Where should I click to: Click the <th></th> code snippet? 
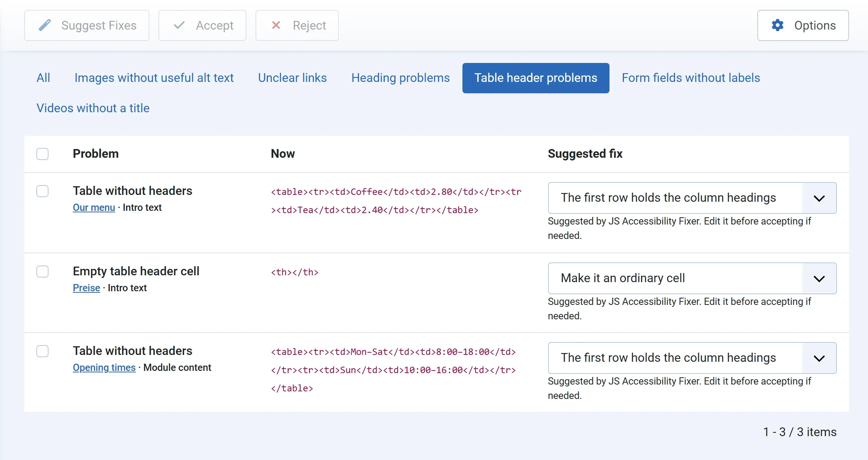coord(295,272)
